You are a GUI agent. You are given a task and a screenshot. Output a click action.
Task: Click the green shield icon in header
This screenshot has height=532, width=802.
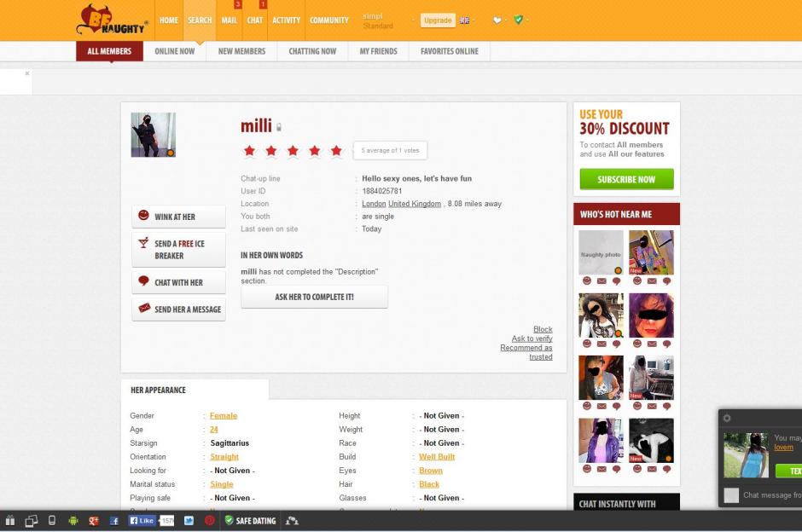coord(518,20)
